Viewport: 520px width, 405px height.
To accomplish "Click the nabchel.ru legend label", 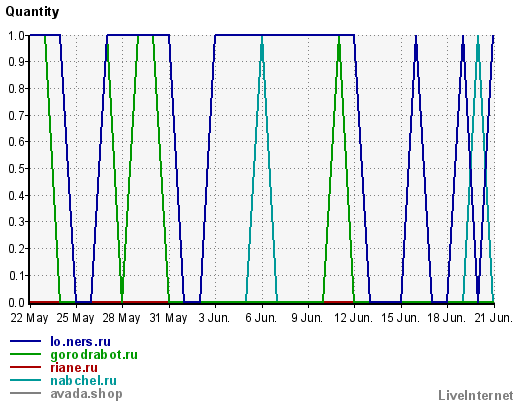I will (x=83, y=381).
